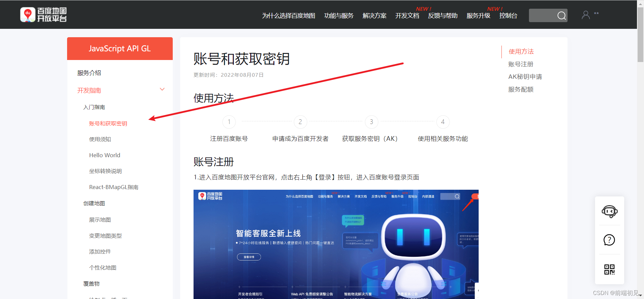
Task: Click step 2 circle 申请成为百度开发者
Action: (x=300, y=122)
